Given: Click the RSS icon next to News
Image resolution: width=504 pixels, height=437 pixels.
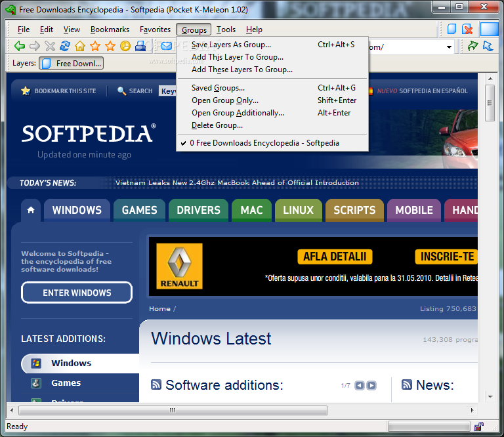Looking at the screenshot, I should tap(407, 385).
